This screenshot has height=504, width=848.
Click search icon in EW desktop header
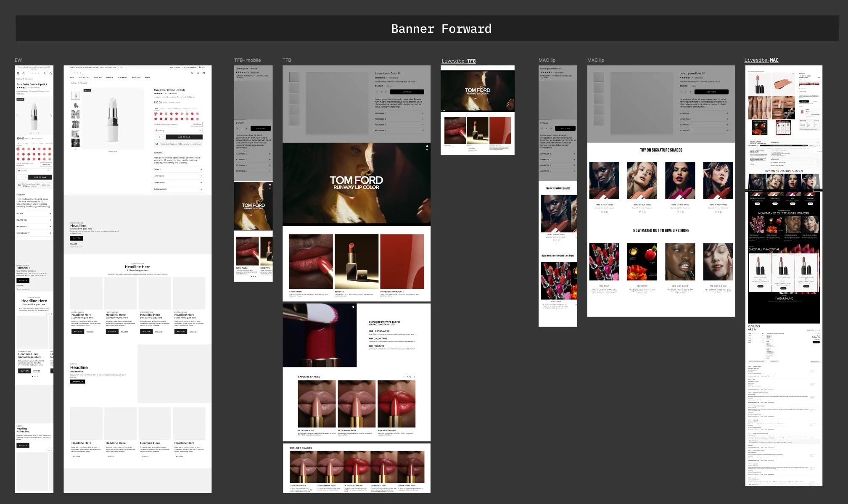coord(192,73)
